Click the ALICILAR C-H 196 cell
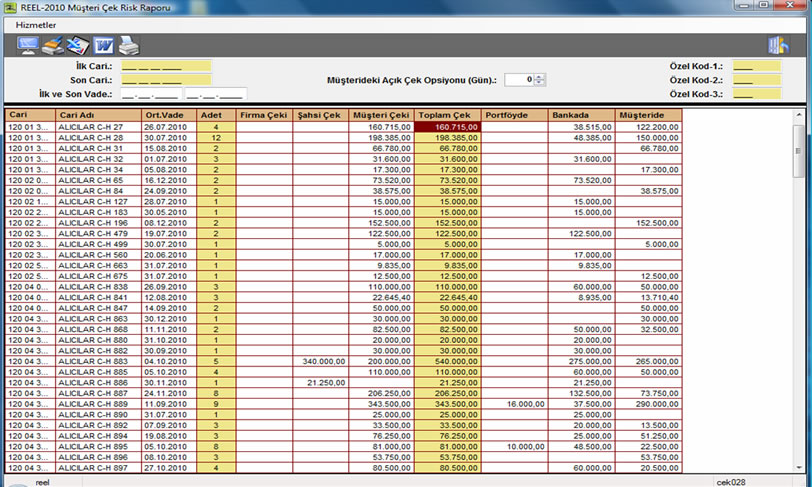812x487 pixels. (98, 223)
